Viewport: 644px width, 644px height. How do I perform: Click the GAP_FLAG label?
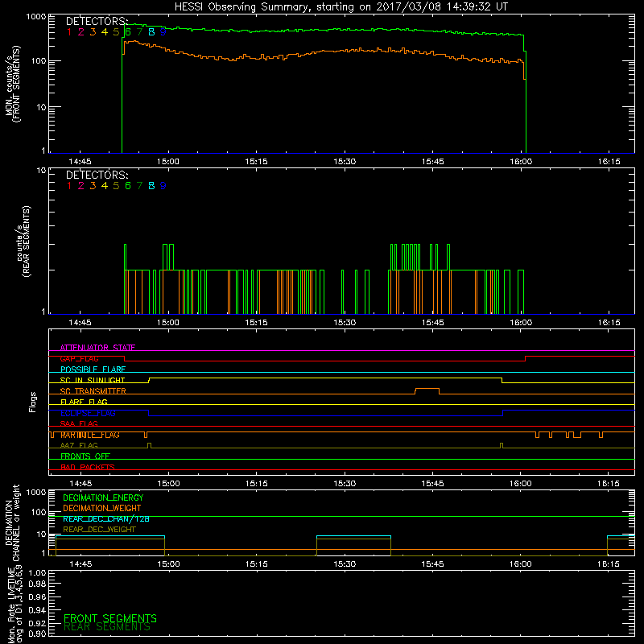[x=79, y=358]
